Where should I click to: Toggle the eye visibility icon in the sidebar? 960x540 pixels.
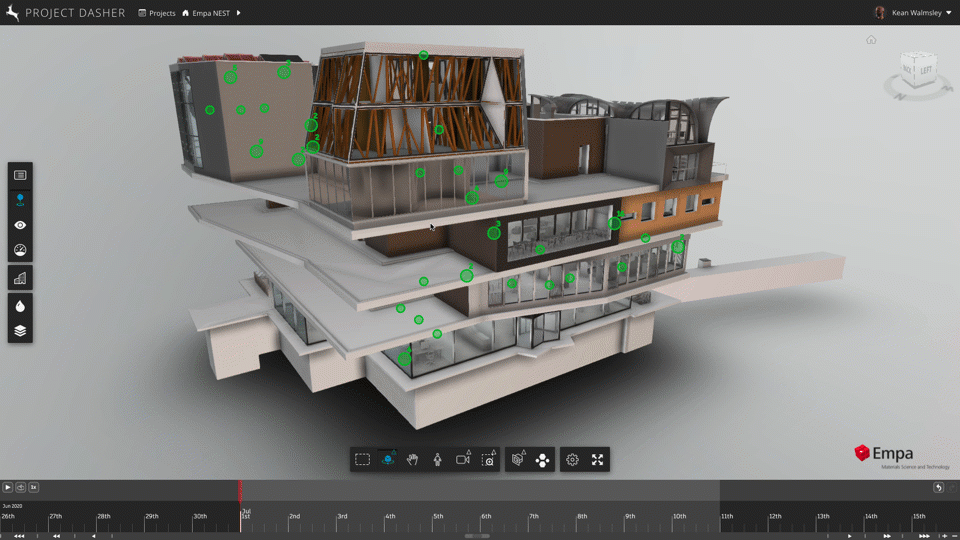coord(20,225)
